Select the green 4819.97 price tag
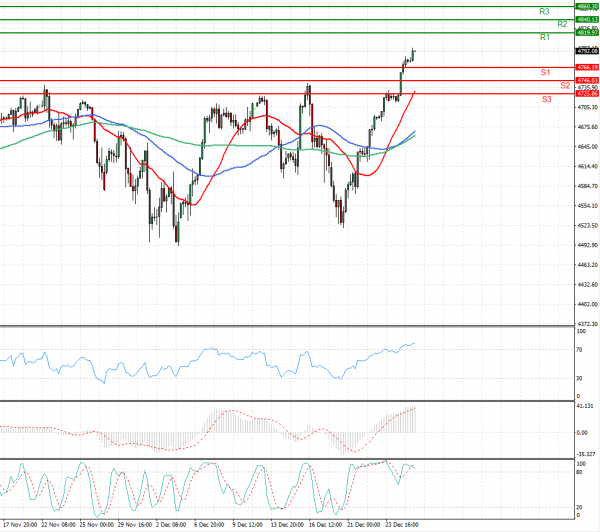The width and height of the screenshot is (600, 532). click(587, 33)
